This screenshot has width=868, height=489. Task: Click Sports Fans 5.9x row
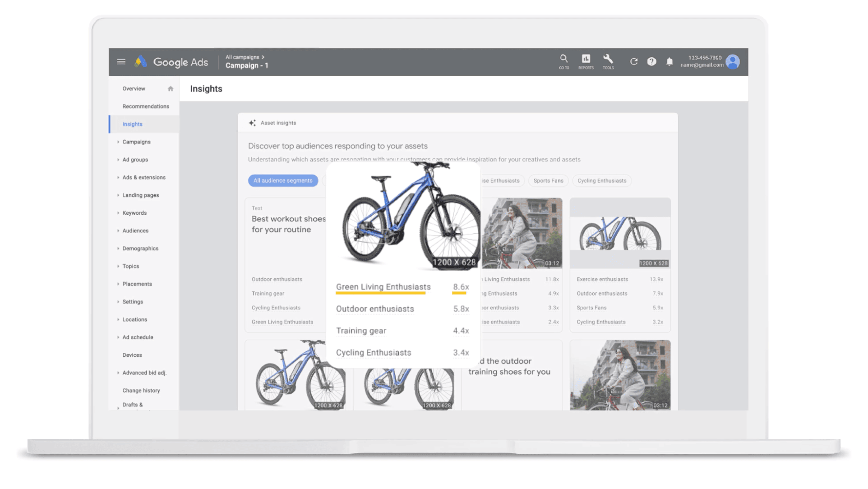(x=620, y=308)
